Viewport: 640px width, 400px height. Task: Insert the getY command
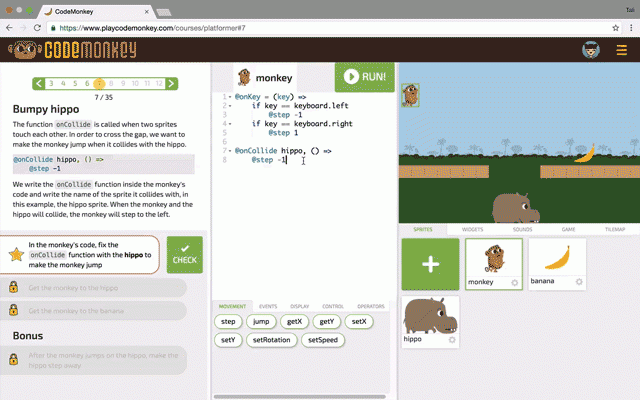tap(327, 322)
